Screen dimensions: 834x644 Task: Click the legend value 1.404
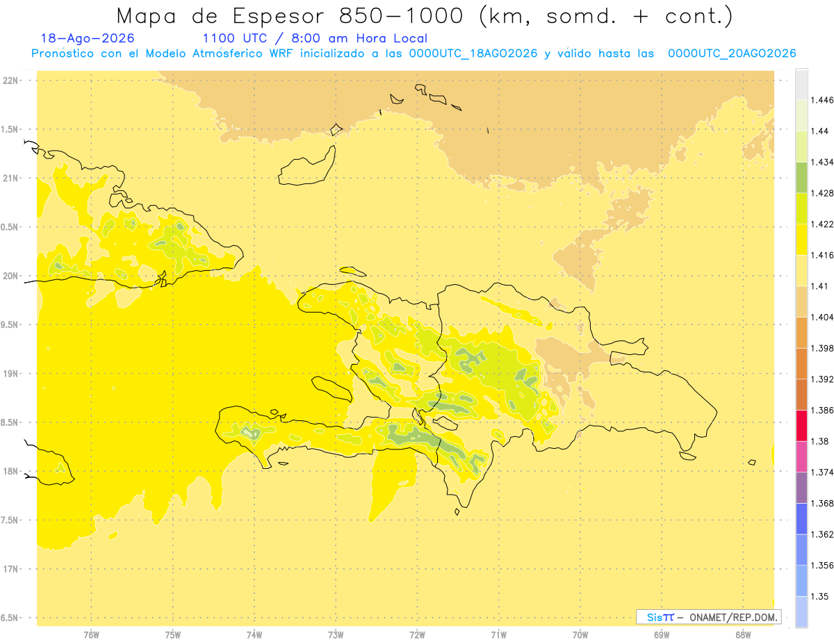(x=824, y=317)
